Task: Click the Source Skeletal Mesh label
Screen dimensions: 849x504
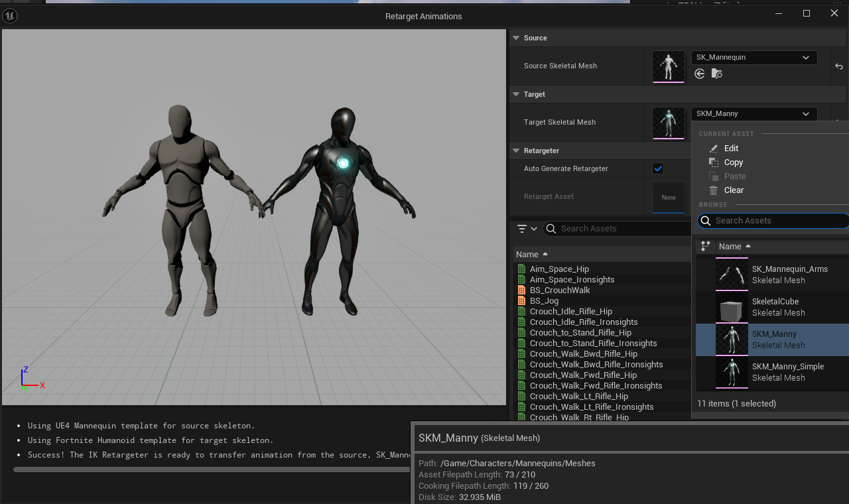Action: pyautogui.click(x=560, y=66)
